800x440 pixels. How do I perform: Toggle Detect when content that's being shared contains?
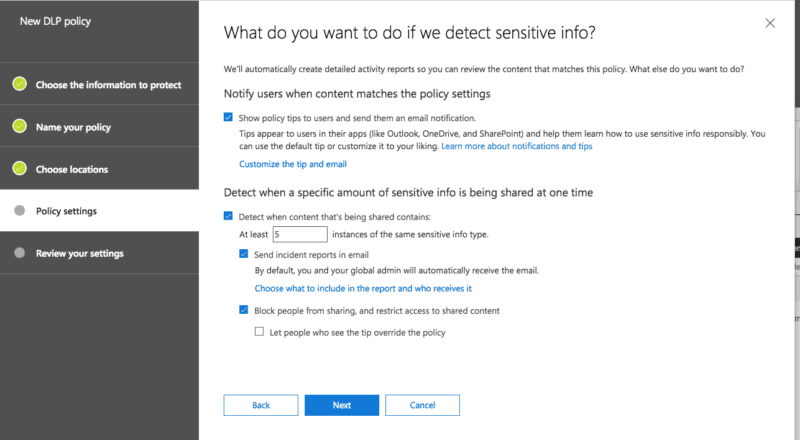(x=229, y=216)
